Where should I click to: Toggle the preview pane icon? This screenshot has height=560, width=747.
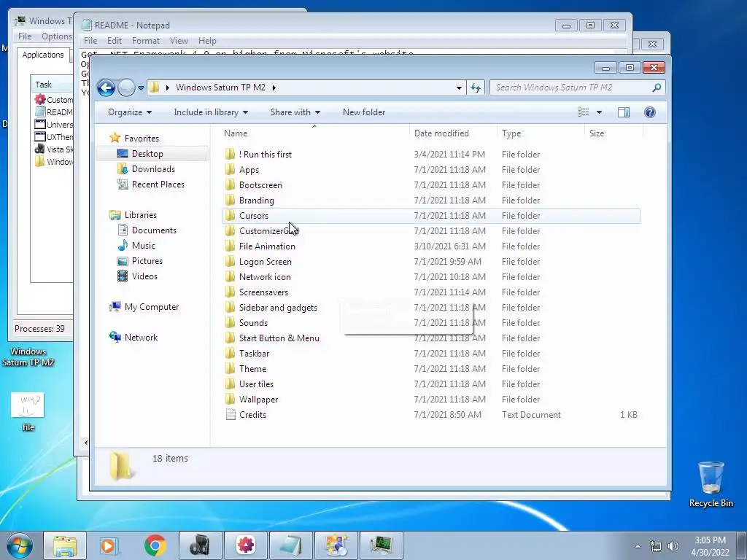(624, 112)
